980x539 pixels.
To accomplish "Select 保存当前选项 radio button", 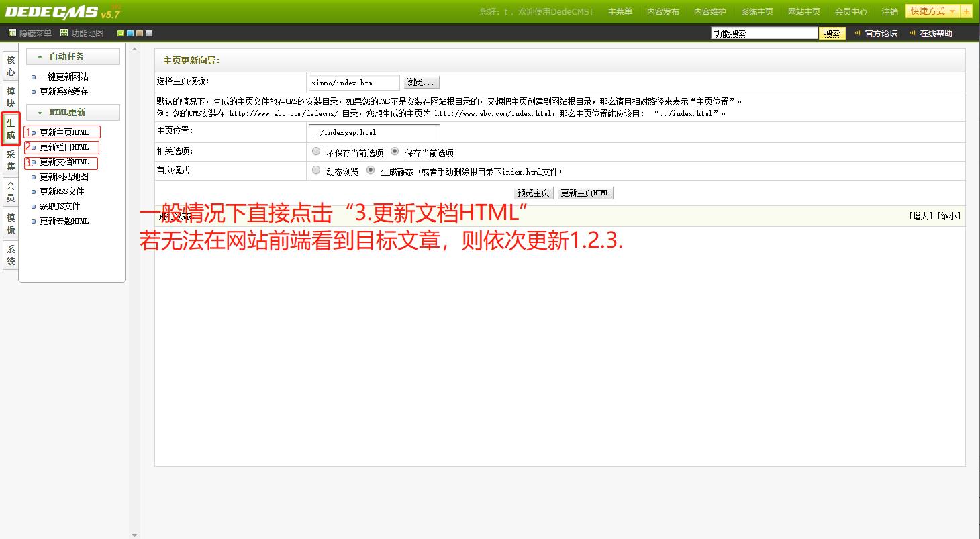I will click(x=395, y=152).
